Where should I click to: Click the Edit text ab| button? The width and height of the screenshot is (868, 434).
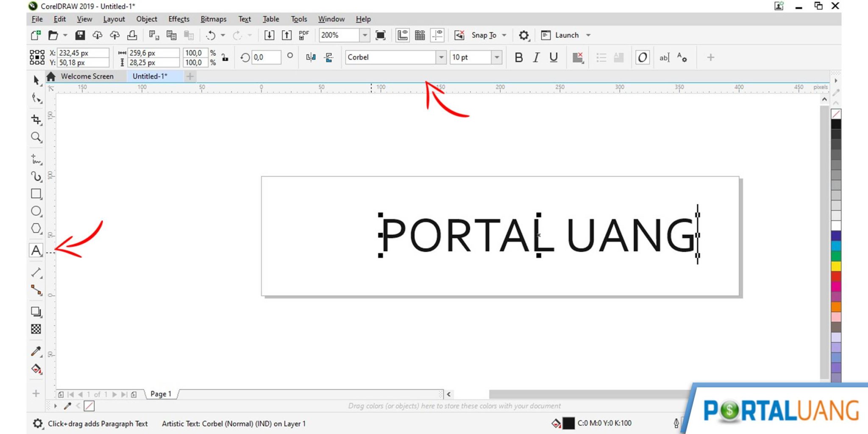pos(664,57)
